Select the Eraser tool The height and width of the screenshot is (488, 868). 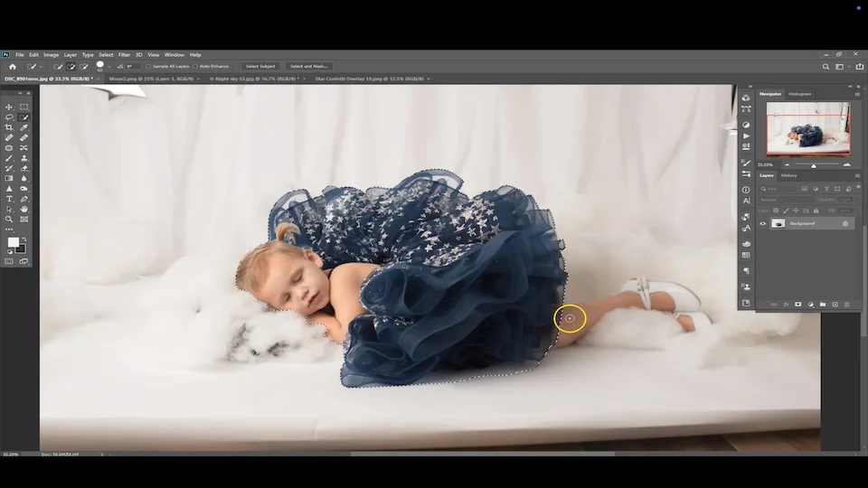(24, 168)
